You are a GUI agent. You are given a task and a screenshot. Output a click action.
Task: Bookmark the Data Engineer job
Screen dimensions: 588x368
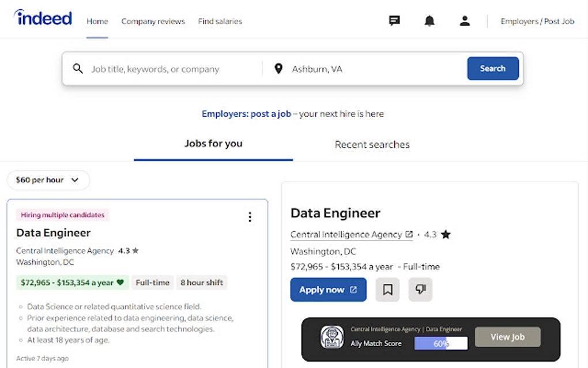pyautogui.click(x=387, y=290)
